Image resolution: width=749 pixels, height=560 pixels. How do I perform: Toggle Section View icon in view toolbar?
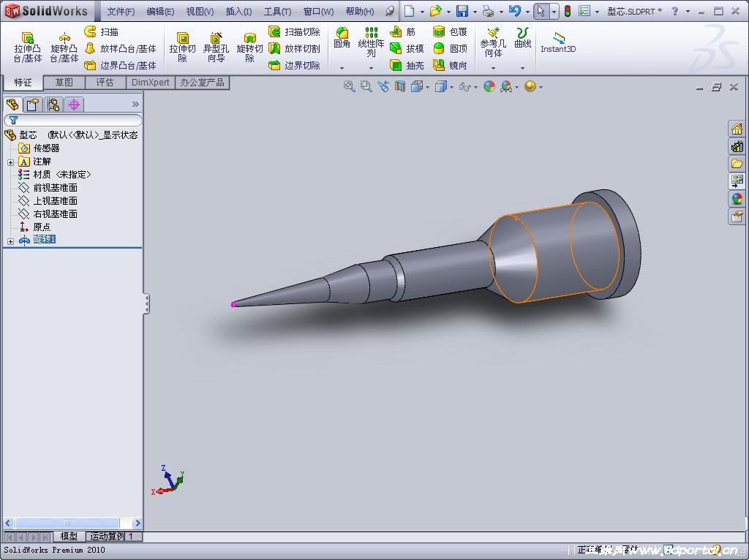click(400, 86)
